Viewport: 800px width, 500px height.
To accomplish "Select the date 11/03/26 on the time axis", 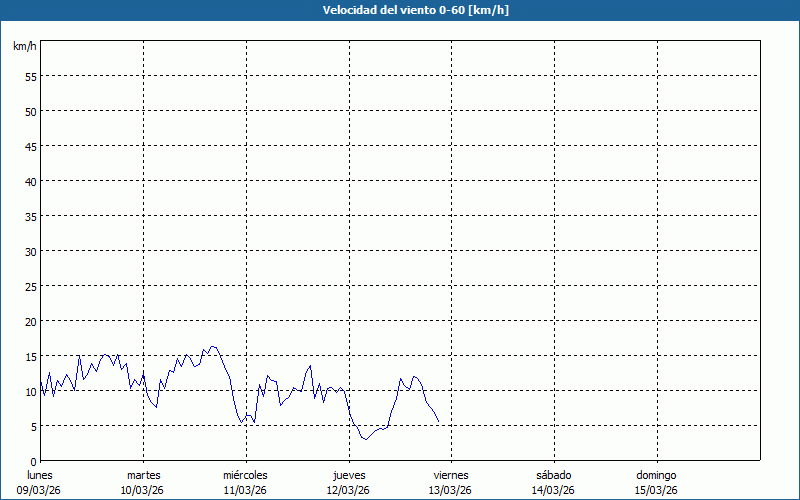I will [x=245, y=490].
